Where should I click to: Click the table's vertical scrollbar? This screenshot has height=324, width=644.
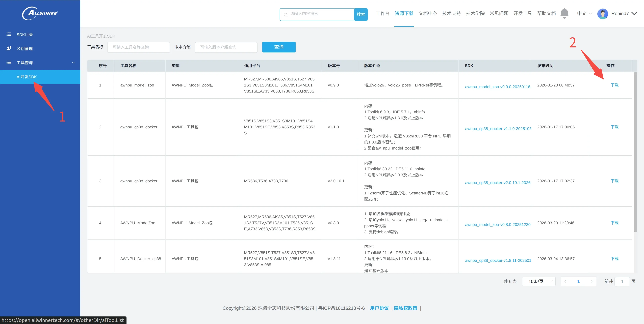635,152
